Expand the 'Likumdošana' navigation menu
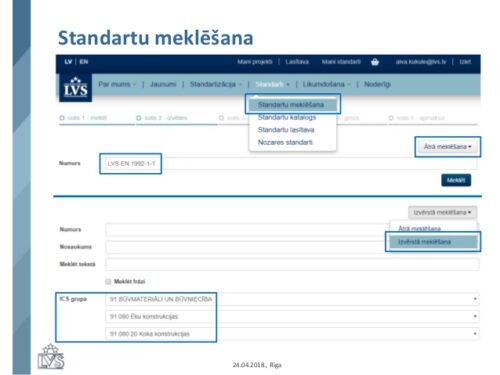The height and width of the screenshot is (375, 500). (x=326, y=84)
